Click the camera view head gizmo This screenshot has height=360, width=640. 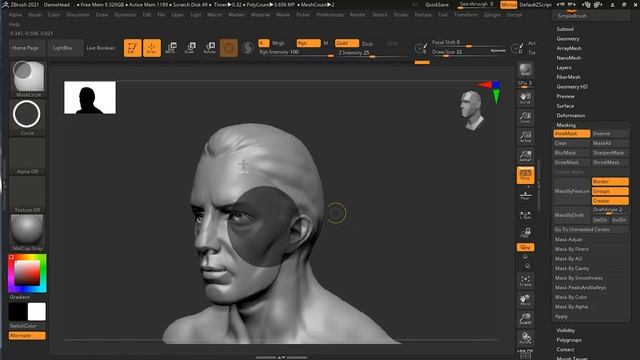[471, 110]
